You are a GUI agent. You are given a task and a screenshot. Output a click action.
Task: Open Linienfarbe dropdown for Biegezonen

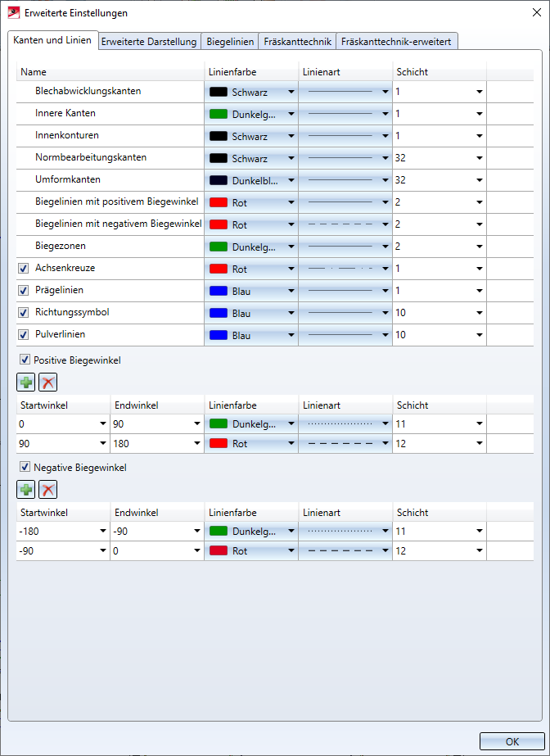(291, 247)
